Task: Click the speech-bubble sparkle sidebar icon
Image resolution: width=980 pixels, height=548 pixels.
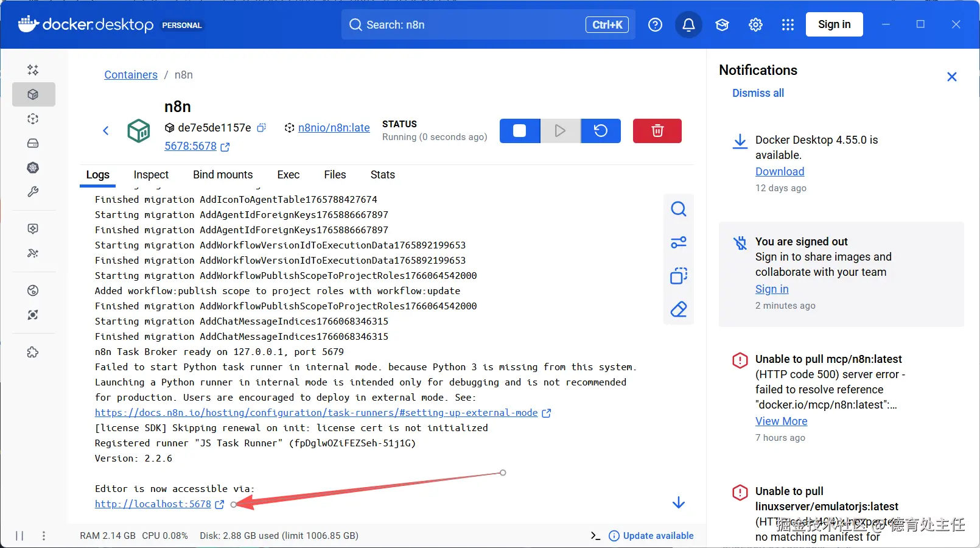Action: [33, 228]
